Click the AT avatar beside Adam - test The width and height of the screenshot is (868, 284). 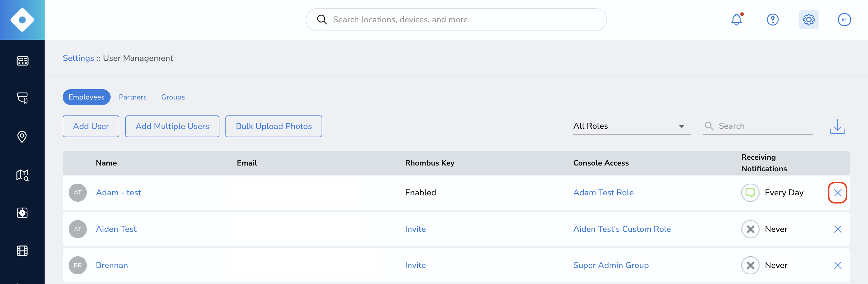pyautogui.click(x=78, y=193)
